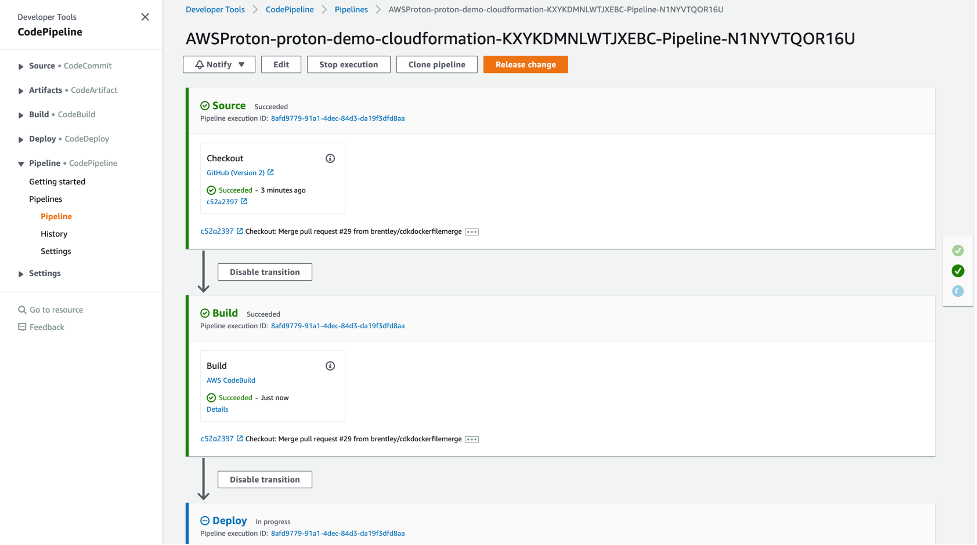
Task: Expand the Deploy CodeDeploy section
Action: (21, 139)
